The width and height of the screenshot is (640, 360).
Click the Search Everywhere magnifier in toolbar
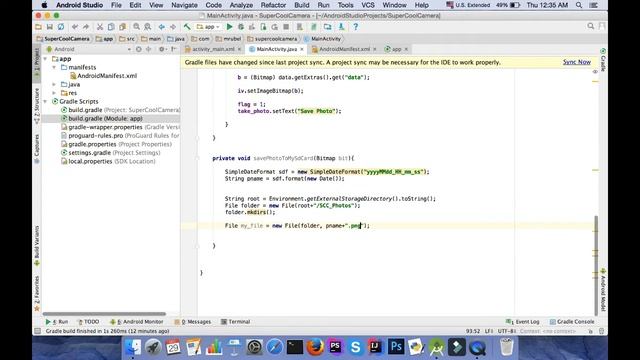point(591,27)
